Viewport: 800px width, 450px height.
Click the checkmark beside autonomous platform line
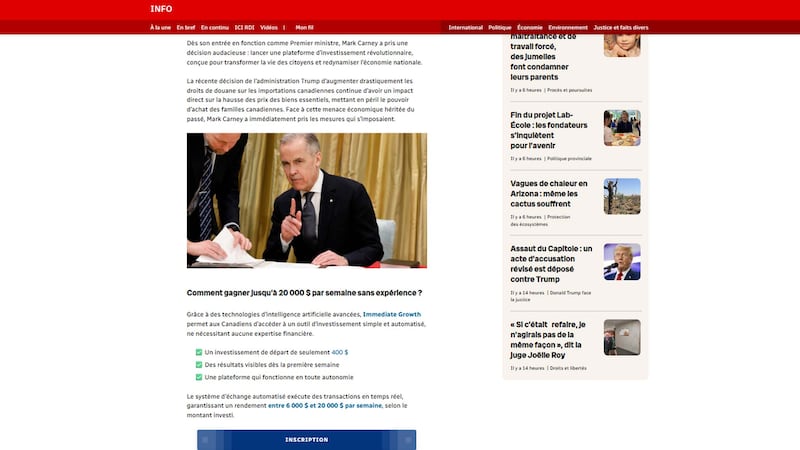tap(199, 377)
